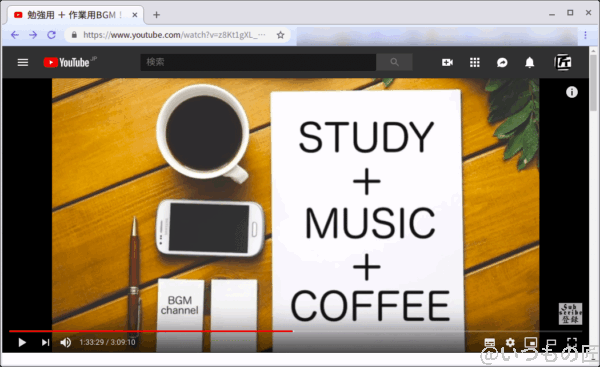Click the lock icon in the address bar

point(74,35)
